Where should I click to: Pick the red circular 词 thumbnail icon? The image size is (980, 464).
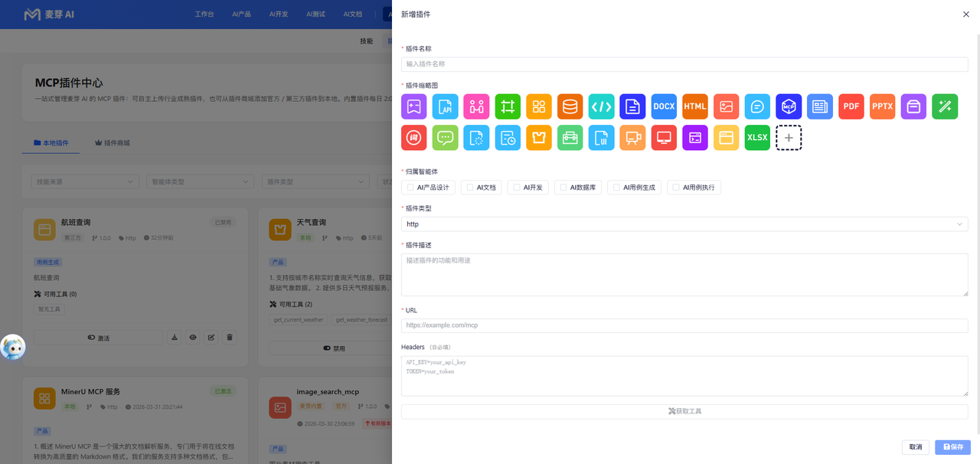click(x=413, y=138)
